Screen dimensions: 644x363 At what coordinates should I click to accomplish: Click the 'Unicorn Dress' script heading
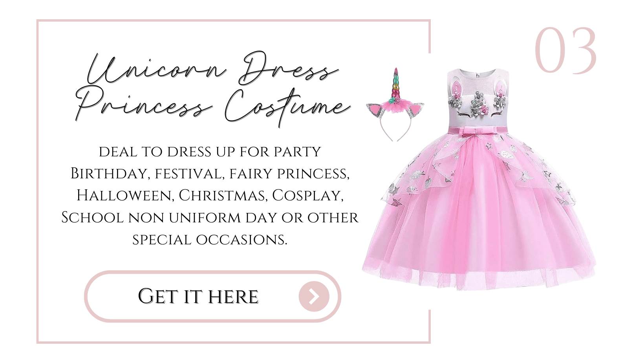pos(212,69)
